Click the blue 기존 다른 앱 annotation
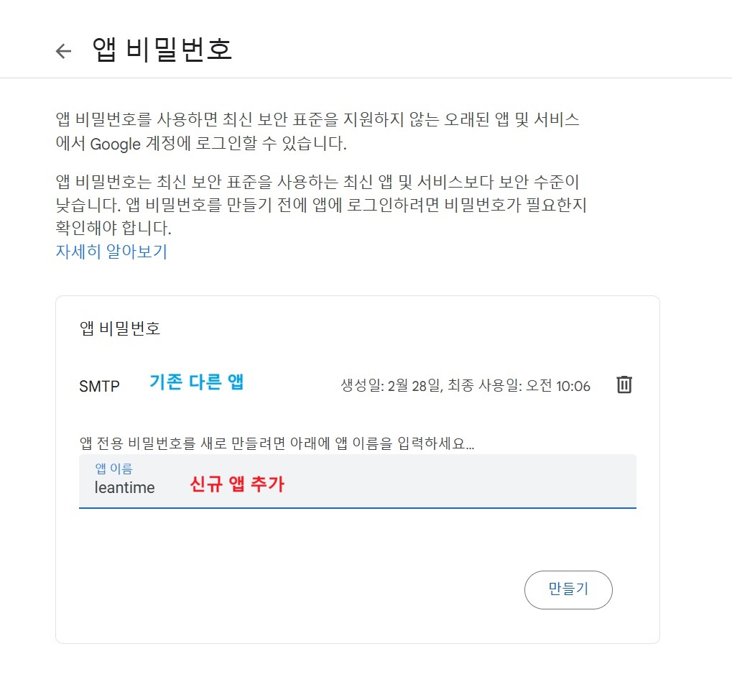Screen dimensions: 732x700 196,382
